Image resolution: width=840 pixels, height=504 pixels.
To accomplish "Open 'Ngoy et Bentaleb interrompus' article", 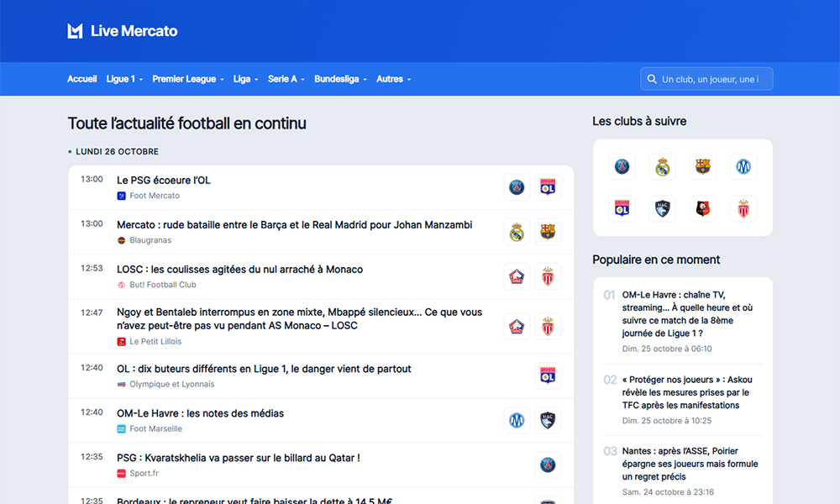I will coord(300,318).
